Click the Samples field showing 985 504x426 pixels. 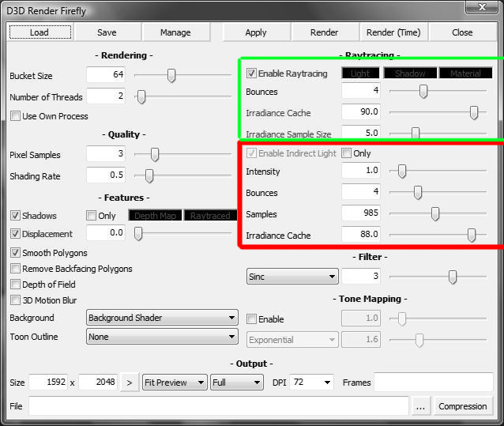[361, 213]
